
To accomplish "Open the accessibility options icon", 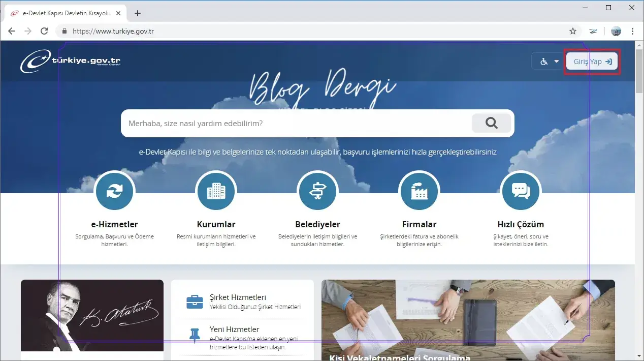I will click(543, 61).
